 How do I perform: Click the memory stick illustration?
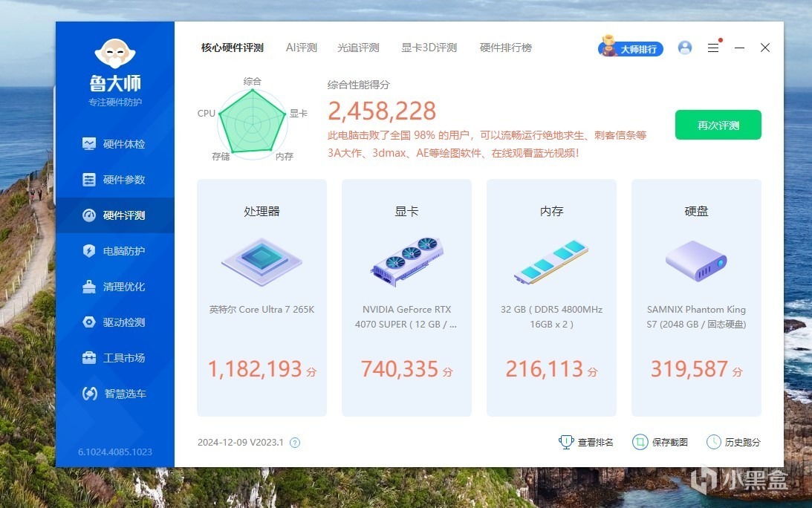(551, 261)
